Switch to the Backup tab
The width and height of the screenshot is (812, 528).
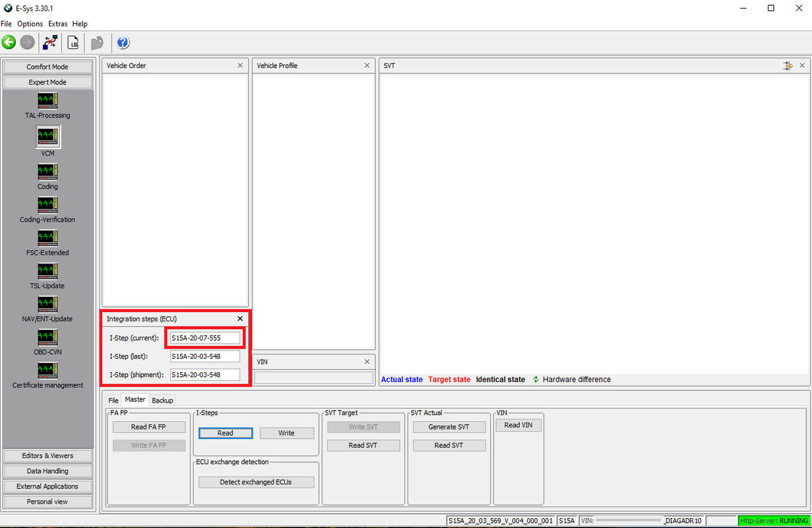162,401
